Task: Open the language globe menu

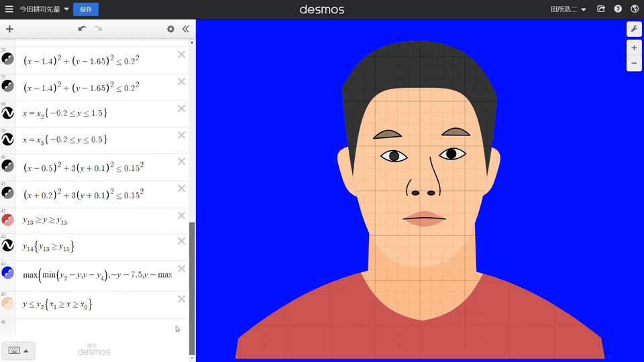Action: pyautogui.click(x=635, y=9)
